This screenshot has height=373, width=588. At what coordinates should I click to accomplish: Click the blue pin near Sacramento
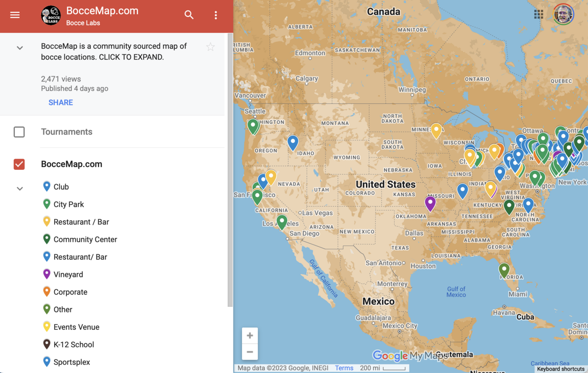[263, 181]
